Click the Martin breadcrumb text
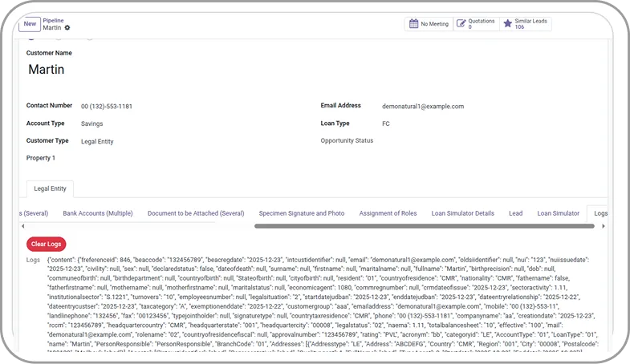630x364 pixels. (52, 28)
